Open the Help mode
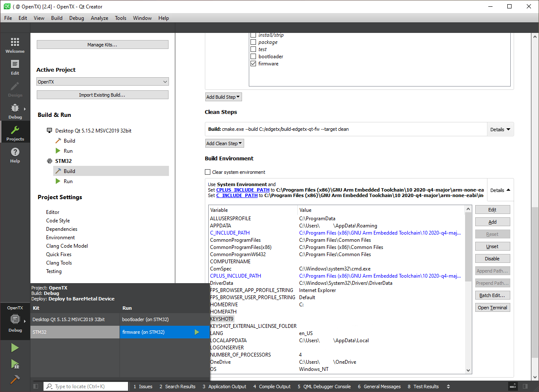 [15, 154]
